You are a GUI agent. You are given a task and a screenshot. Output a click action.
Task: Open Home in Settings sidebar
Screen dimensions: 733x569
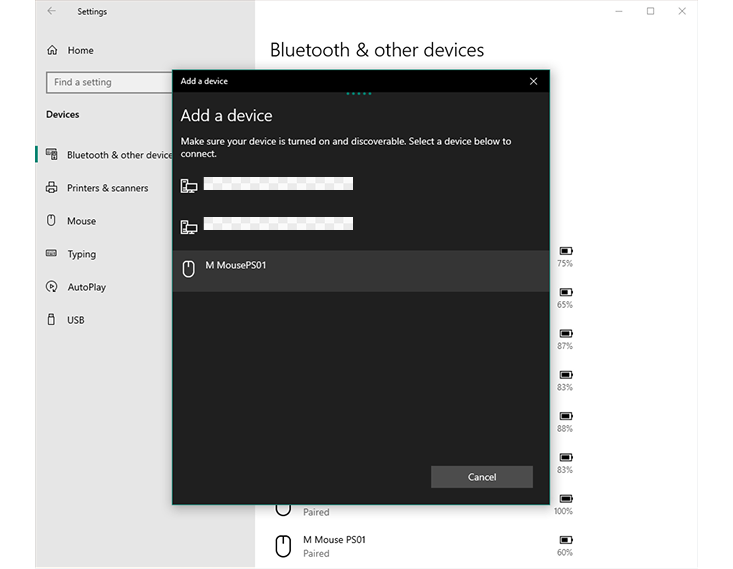coord(80,50)
